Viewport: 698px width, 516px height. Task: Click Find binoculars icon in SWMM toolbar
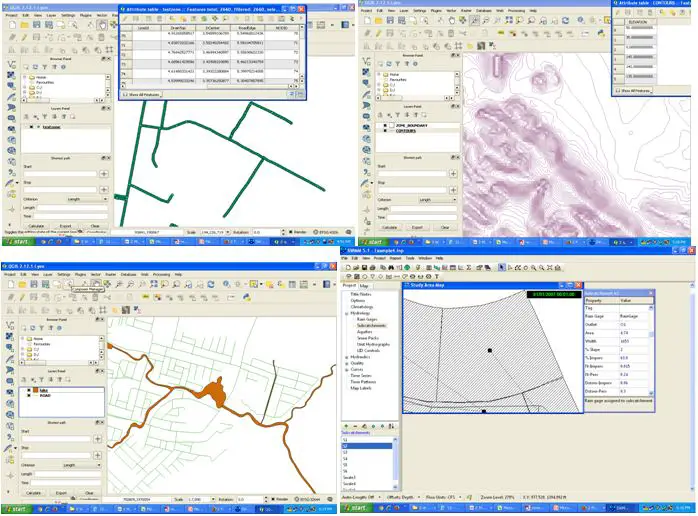pyautogui.click(x=391, y=268)
